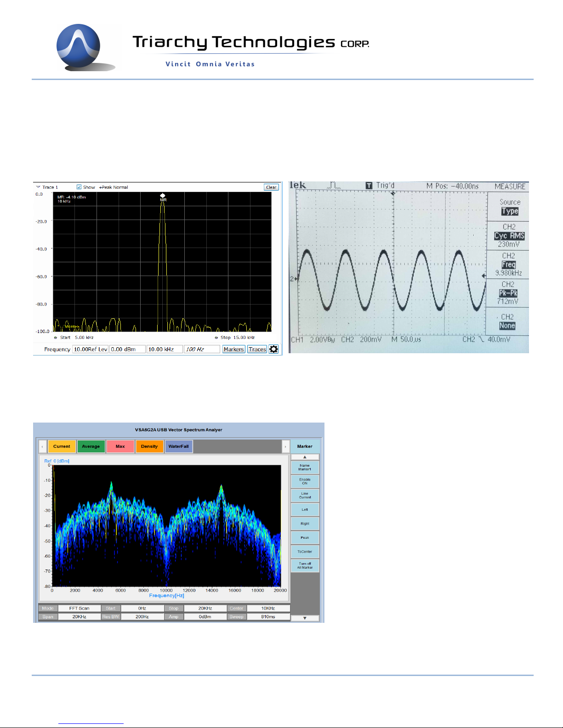563x728 pixels.
Task: Move marker with the Right button
Action: coord(305,524)
